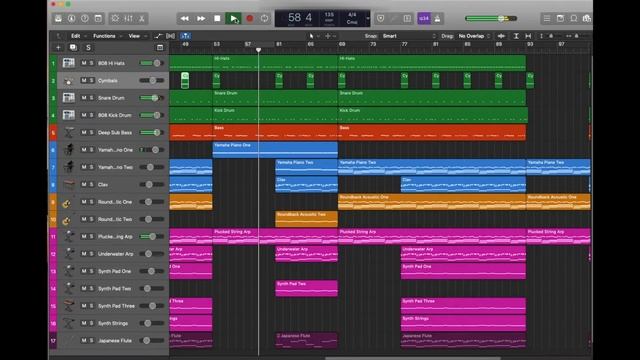This screenshot has height=360, width=640.
Task: Toggle Show Automation
Action: pos(158,36)
